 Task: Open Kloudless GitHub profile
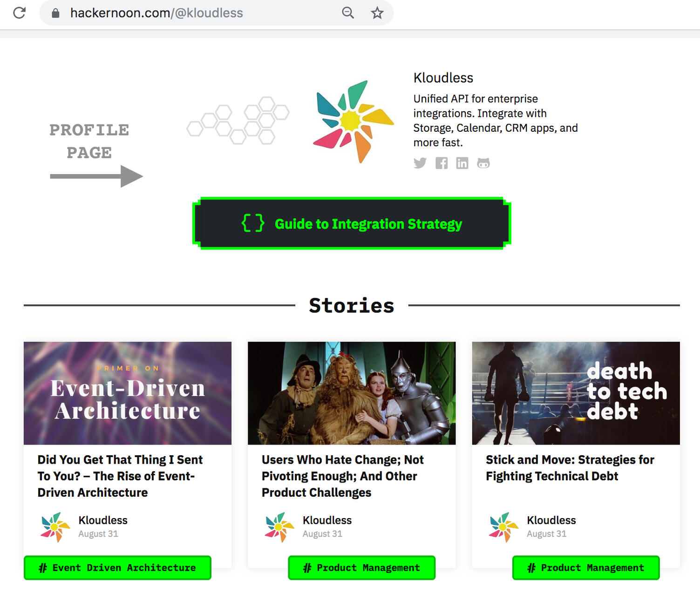[483, 163]
